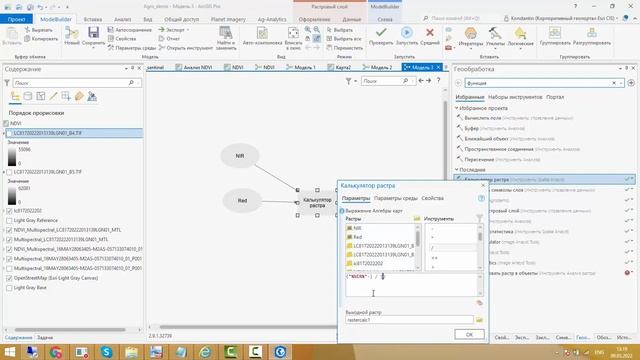Open the Geoprocessing pane options dropdown arrow
This screenshot has width=640, height=360.
(x=620, y=69)
